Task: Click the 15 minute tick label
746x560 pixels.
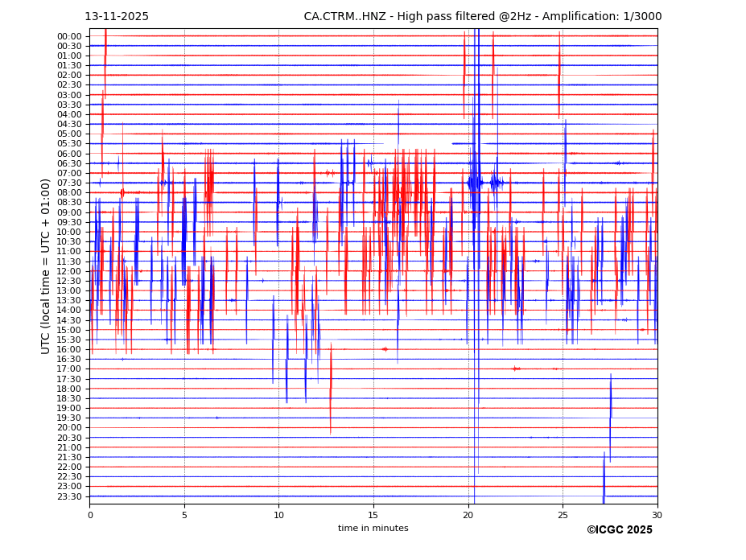Action: tap(373, 515)
